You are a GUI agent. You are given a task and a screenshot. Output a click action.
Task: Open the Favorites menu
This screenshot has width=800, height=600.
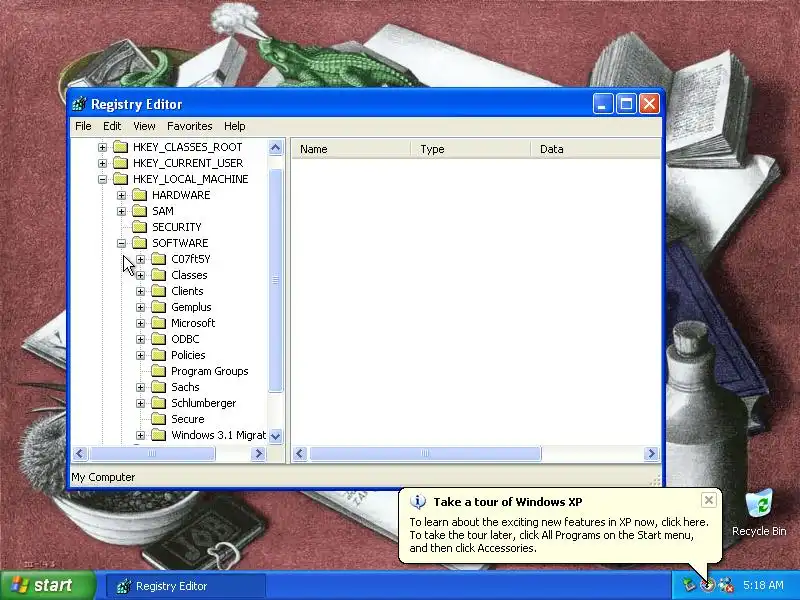pos(190,126)
